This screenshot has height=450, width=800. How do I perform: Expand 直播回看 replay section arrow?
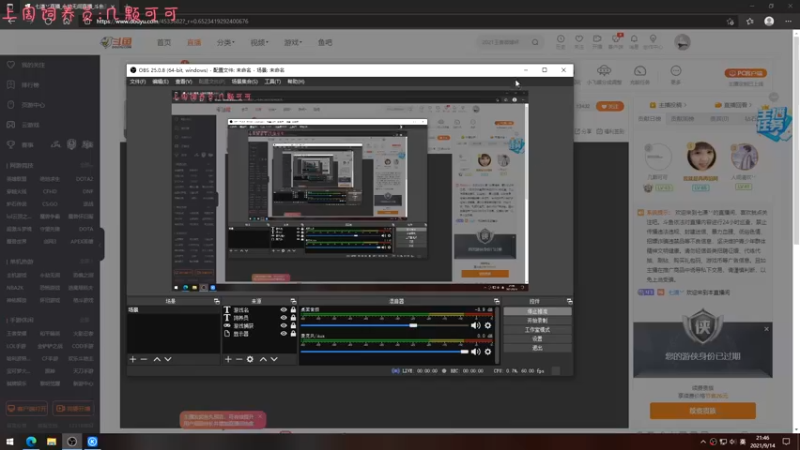click(751, 105)
